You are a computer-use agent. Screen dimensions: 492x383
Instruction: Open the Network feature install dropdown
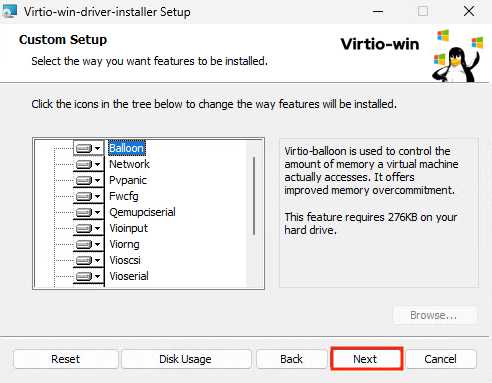pyautogui.click(x=88, y=164)
